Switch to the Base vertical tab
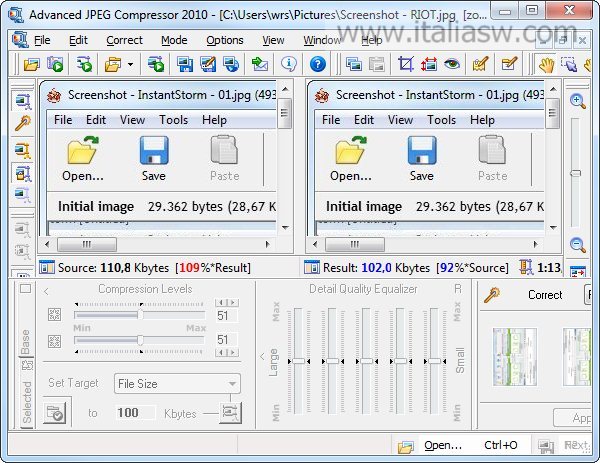This screenshot has height=463, width=600. (x=25, y=342)
